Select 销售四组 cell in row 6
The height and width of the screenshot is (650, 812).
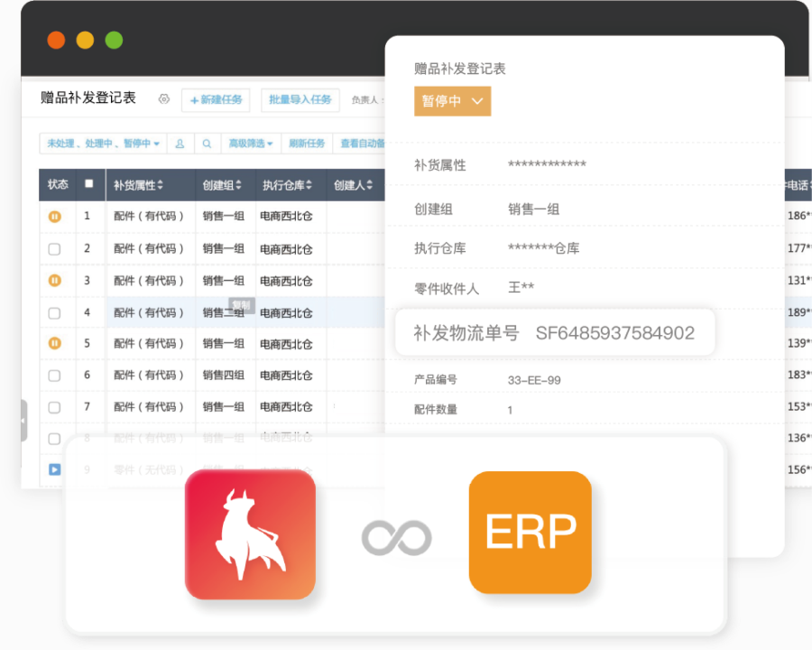click(224, 376)
